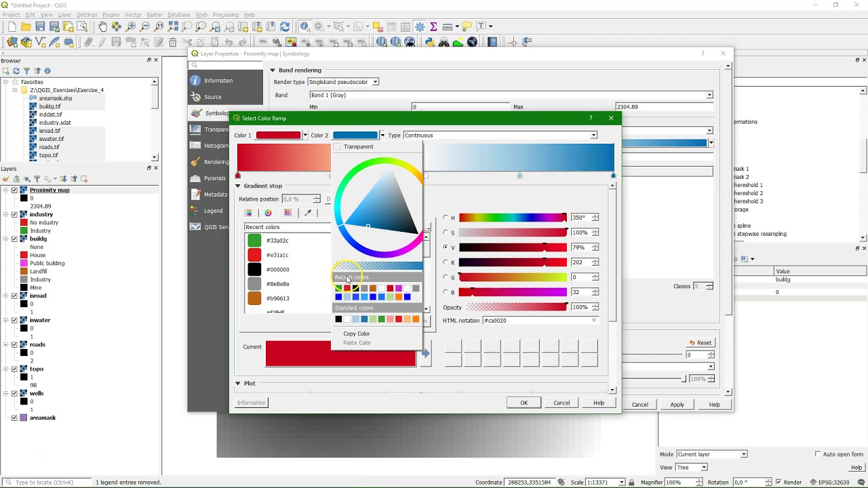Select the Identify Features tool
Viewport: 868px width, 488px height.
pyautogui.click(x=305, y=26)
